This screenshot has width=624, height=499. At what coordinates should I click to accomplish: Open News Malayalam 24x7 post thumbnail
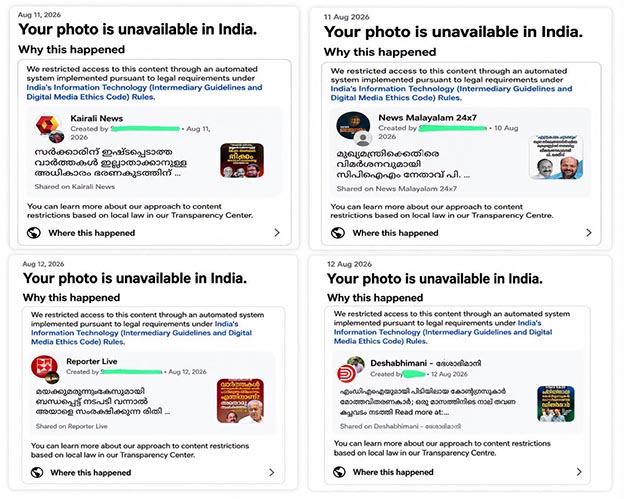[556, 157]
